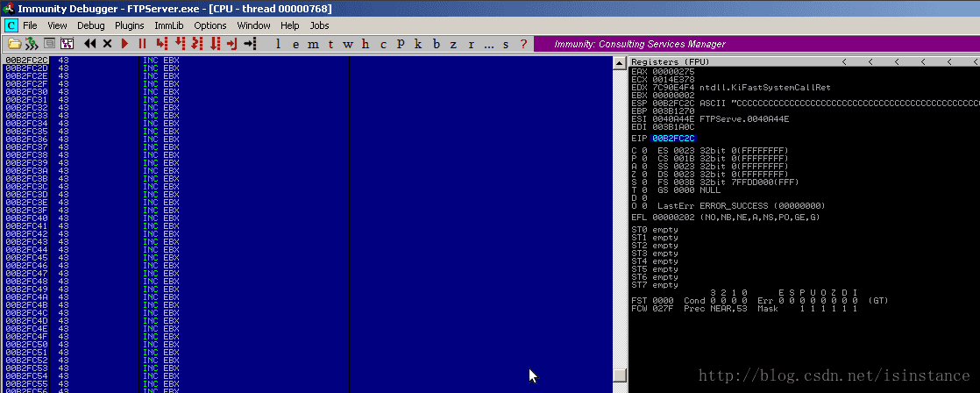Show Windows list with 'w' button

[348, 44]
